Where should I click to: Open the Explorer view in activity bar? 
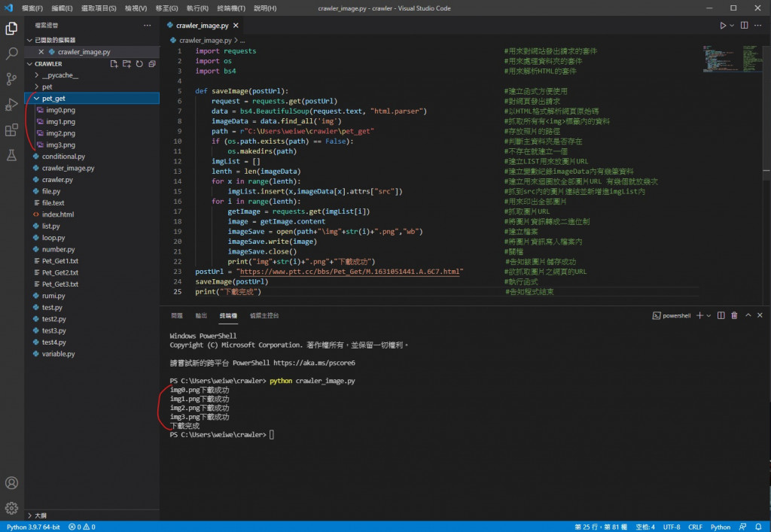11,29
